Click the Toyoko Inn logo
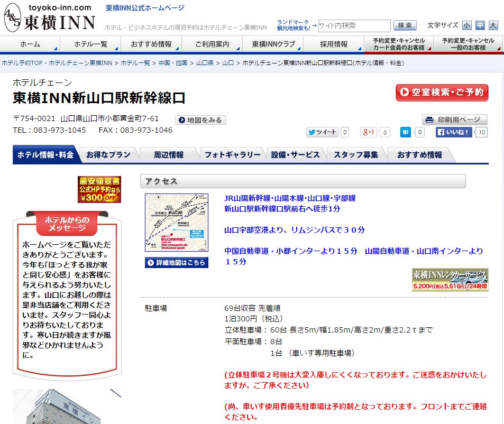Image resolution: width=504 pixels, height=424 pixels. pos(50,17)
